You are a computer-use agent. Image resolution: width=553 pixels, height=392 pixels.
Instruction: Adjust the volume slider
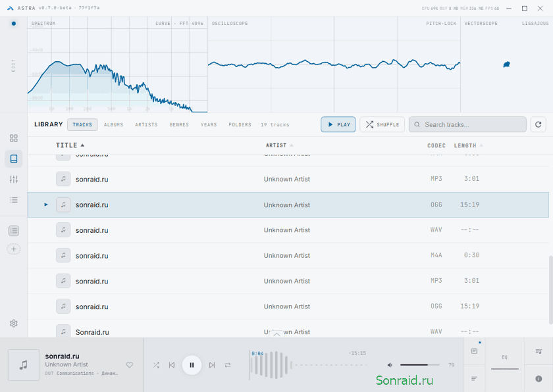pyautogui.click(x=420, y=365)
